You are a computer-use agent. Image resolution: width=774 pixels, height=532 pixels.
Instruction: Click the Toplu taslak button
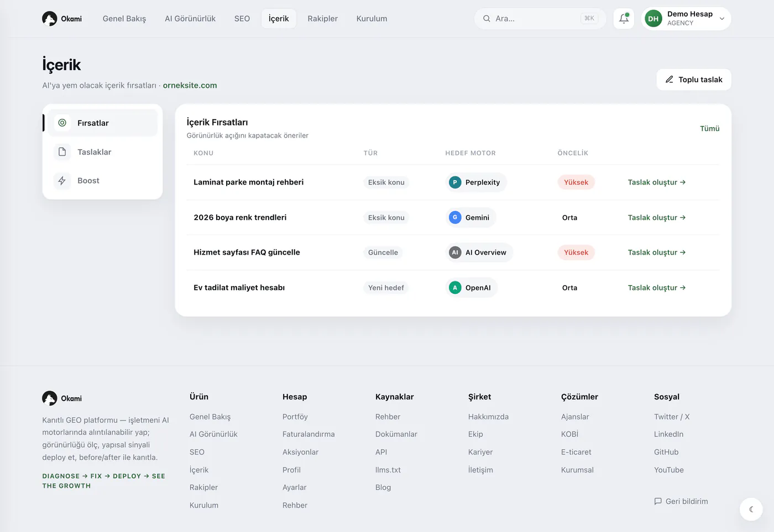(x=694, y=80)
